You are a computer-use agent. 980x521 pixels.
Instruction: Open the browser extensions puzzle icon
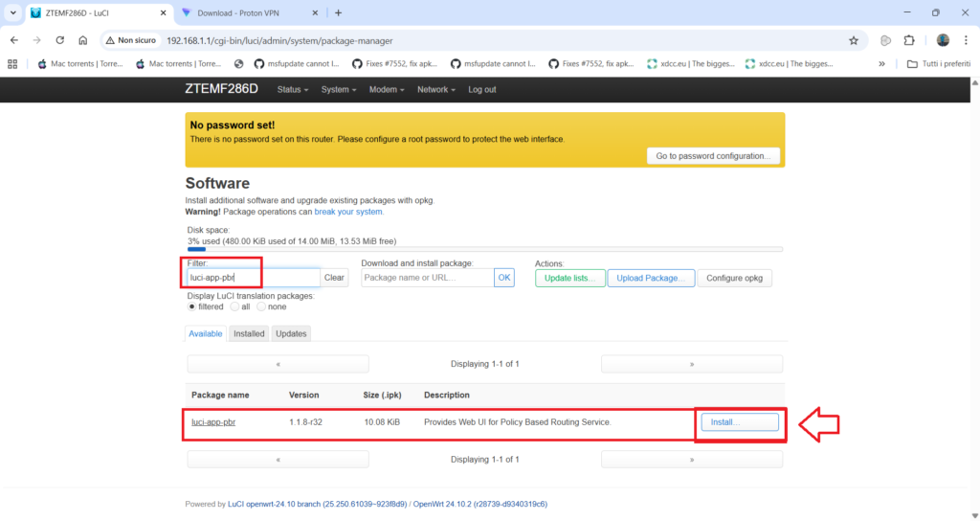909,41
